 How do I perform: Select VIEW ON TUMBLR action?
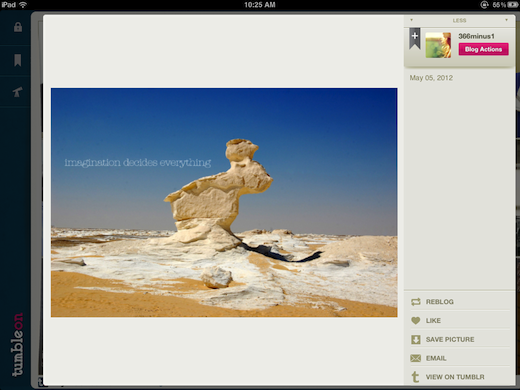coord(455,377)
